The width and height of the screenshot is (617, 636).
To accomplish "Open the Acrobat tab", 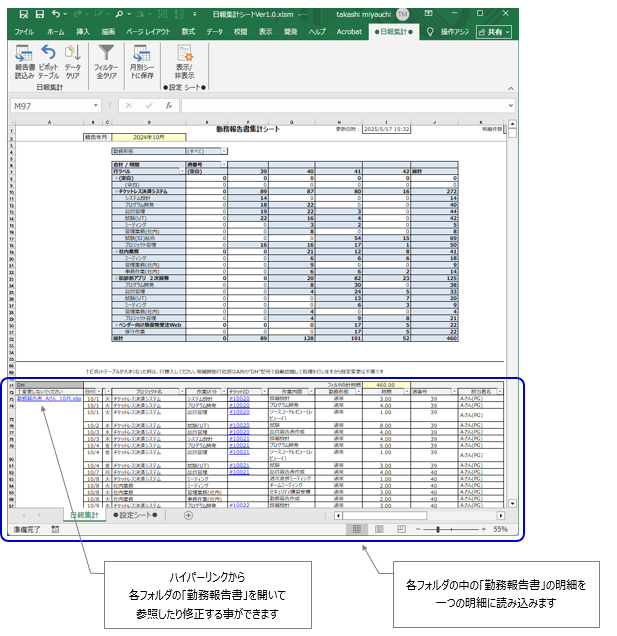I will point(349,32).
